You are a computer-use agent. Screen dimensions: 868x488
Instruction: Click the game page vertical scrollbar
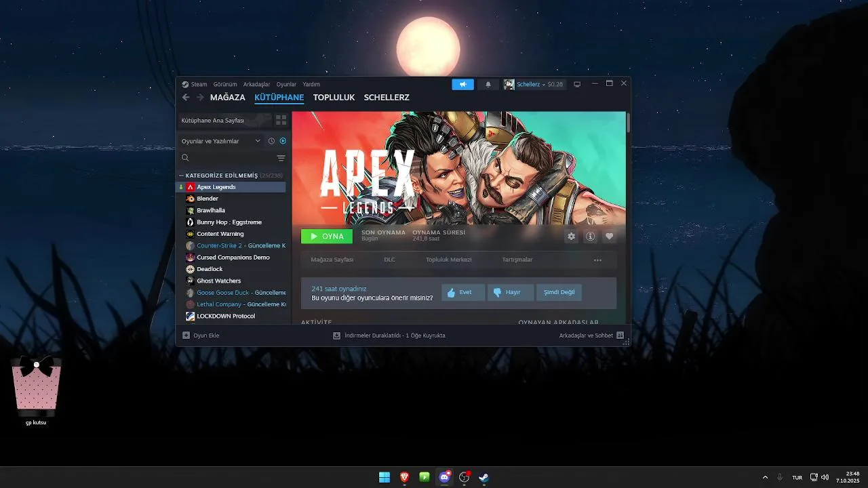[x=628, y=123]
